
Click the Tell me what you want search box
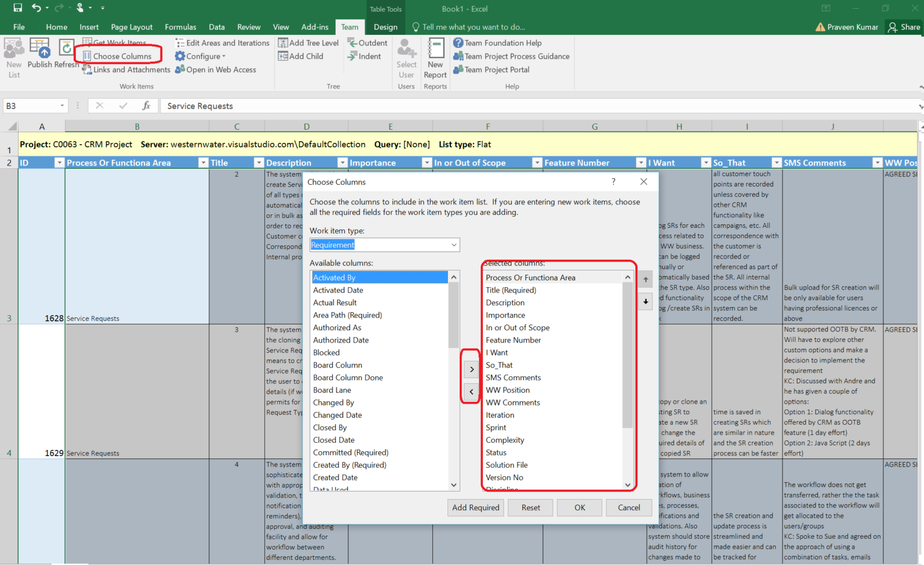[x=469, y=27]
